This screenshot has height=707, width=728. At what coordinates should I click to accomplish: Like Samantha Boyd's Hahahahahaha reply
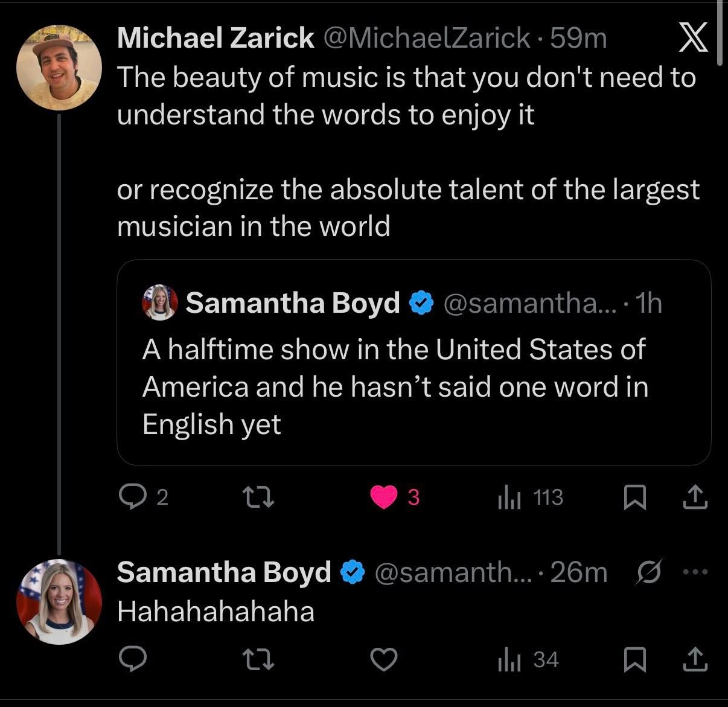(x=385, y=659)
